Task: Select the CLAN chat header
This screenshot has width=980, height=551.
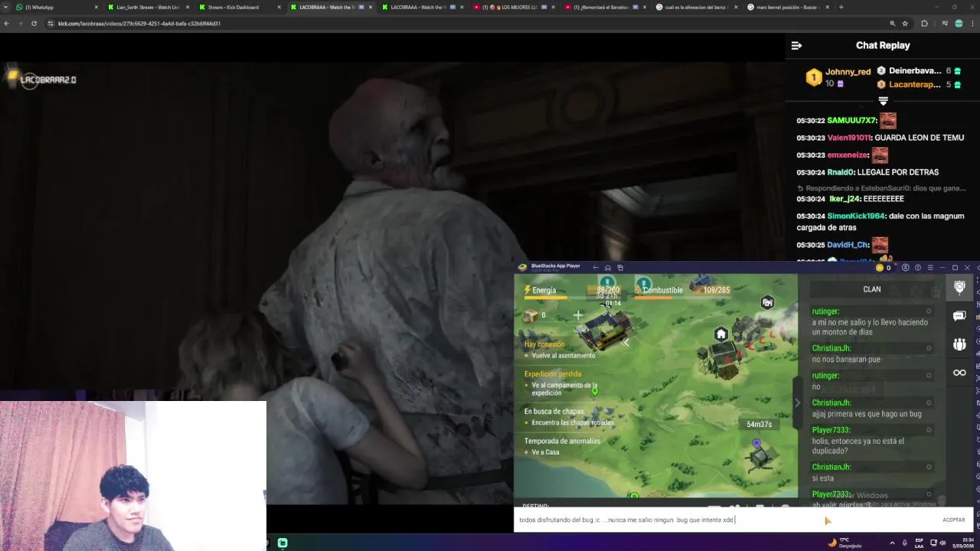Action: tap(872, 289)
